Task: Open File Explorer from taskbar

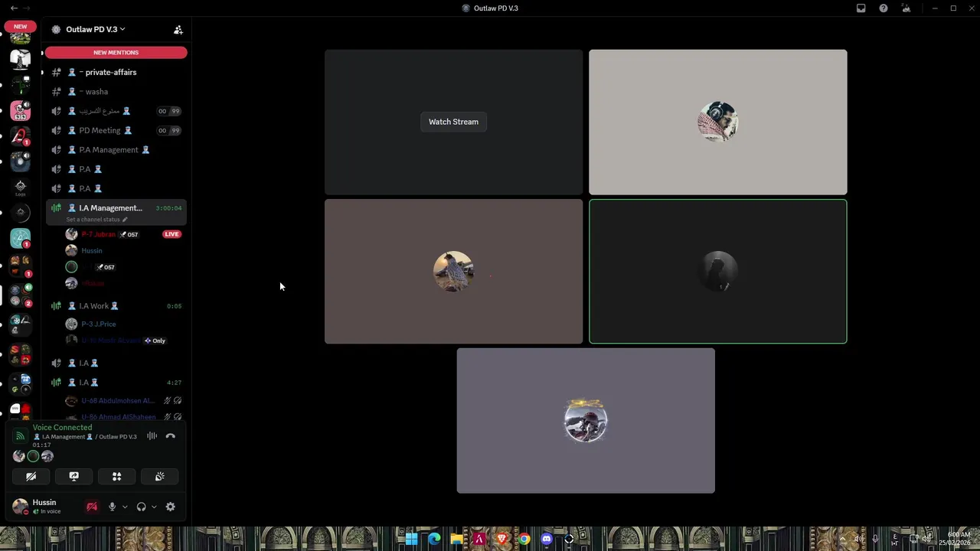Action: pyautogui.click(x=457, y=539)
